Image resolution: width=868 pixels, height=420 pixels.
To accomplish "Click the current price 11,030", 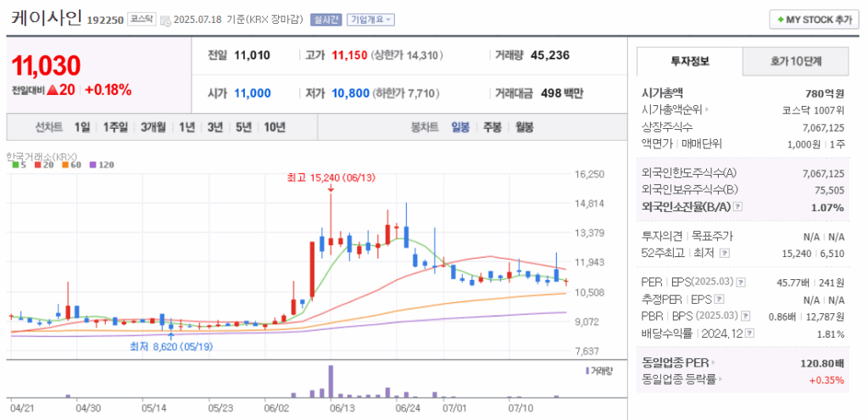I will tap(46, 65).
